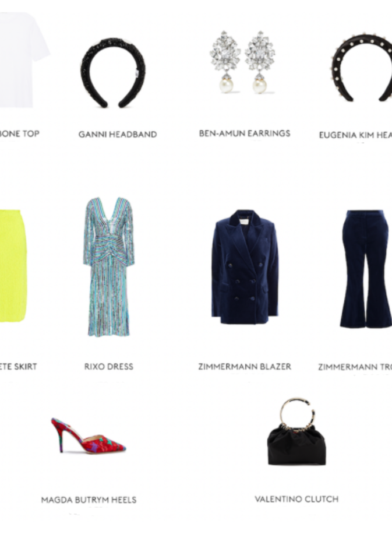
Task: Follow the VALENTINO CLUTCH link
Action: (x=296, y=499)
